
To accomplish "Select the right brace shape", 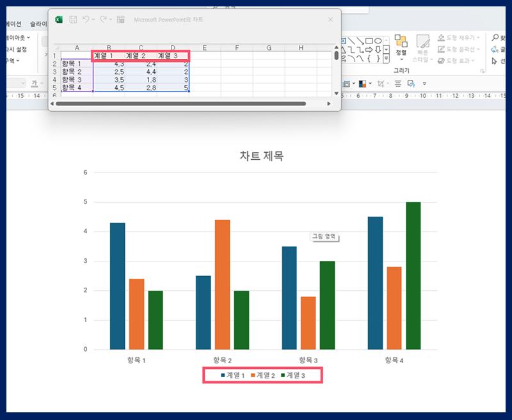I will point(378,59).
